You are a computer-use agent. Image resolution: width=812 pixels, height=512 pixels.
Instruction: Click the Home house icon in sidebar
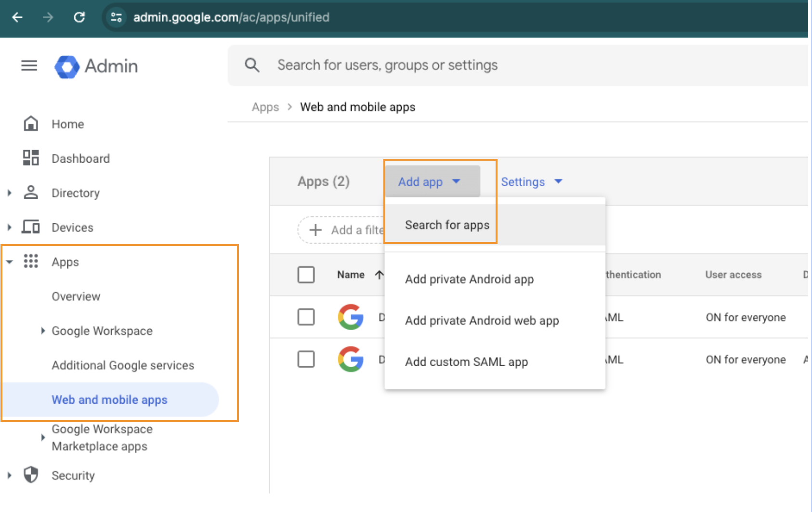click(31, 124)
